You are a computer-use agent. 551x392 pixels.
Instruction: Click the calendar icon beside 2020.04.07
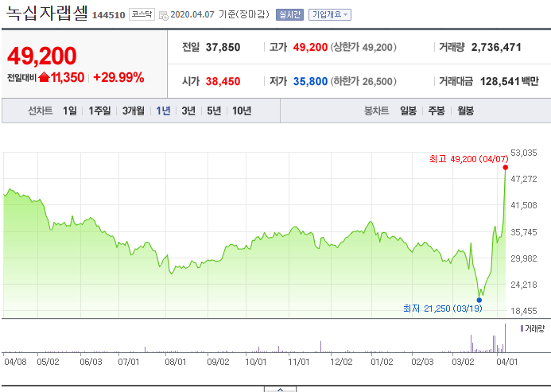pos(164,15)
